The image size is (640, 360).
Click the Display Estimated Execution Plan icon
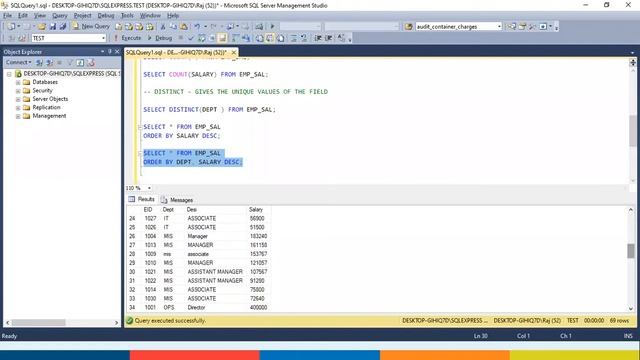[202, 38]
